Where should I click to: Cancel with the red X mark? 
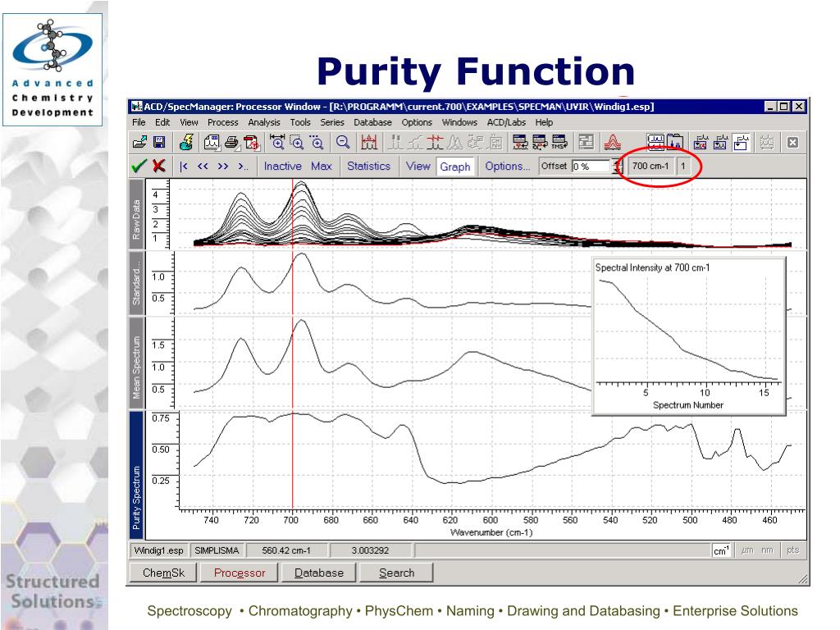coord(158,166)
